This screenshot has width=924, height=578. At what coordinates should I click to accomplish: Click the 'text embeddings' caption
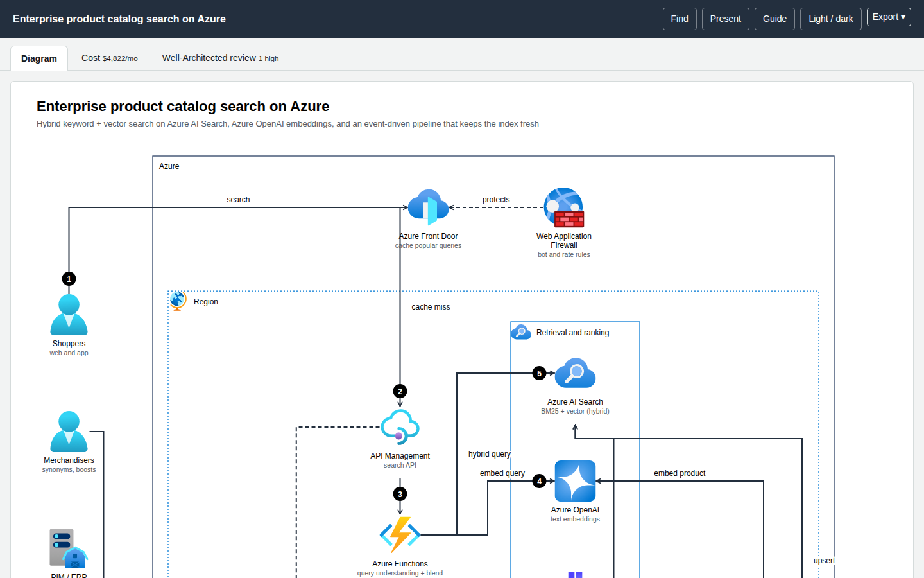click(575, 520)
